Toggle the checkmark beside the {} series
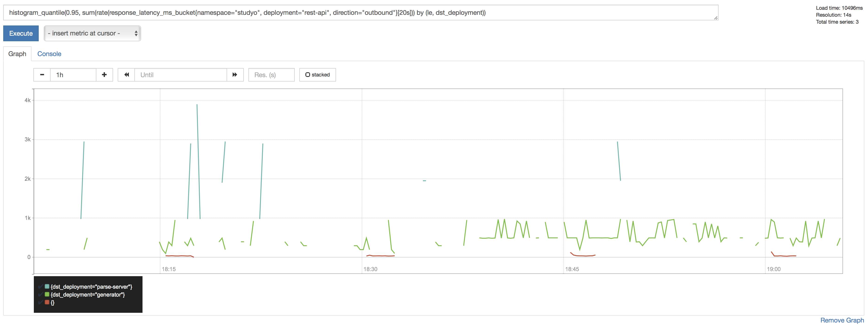 click(x=41, y=302)
